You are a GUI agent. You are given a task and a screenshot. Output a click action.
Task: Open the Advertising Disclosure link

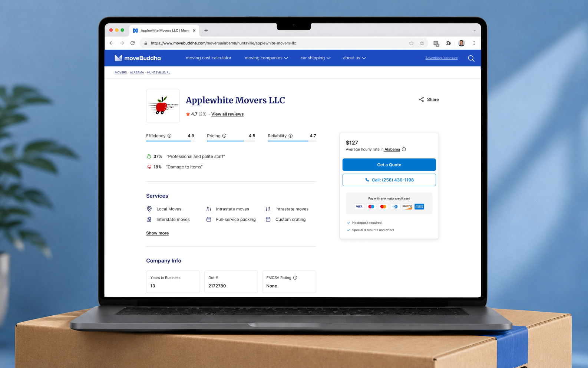442,58
